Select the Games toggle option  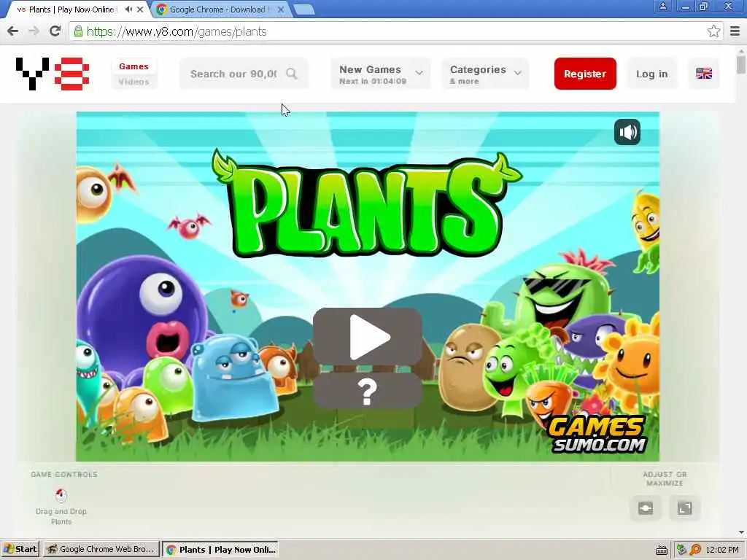[x=134, y=66]
